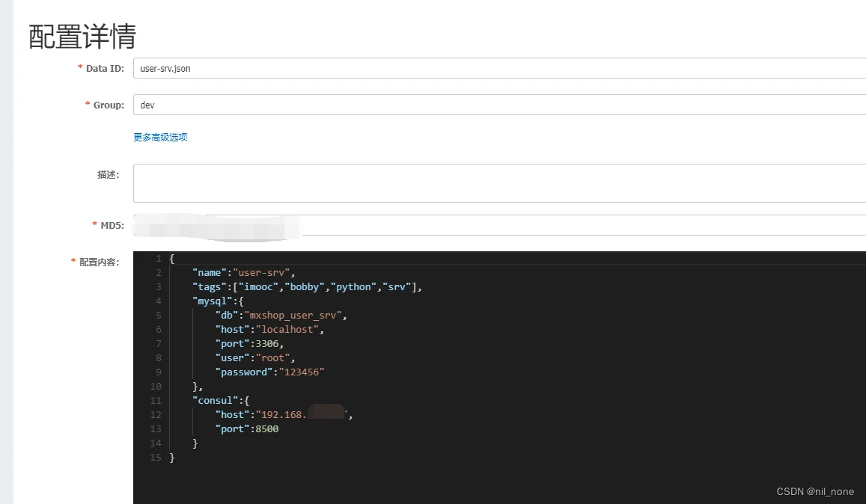Click the 配置详情 page heading
The width and height of the screenshot is (866, 504).
82,36
